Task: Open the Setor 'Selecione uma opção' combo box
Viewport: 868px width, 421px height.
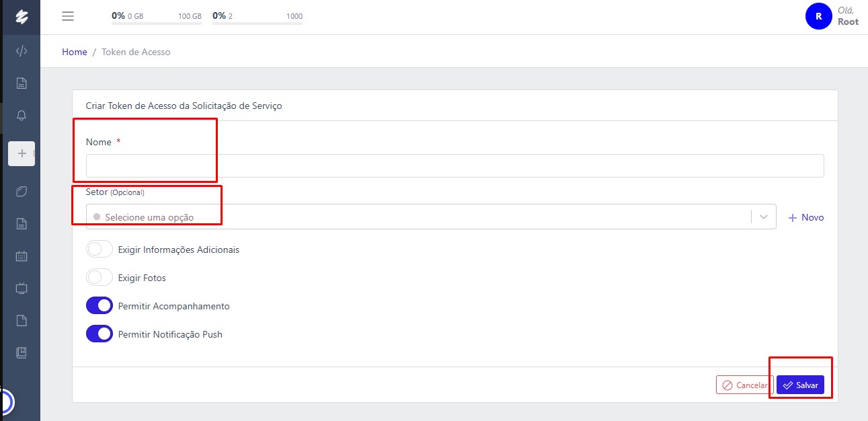Action: coord(417,217)
